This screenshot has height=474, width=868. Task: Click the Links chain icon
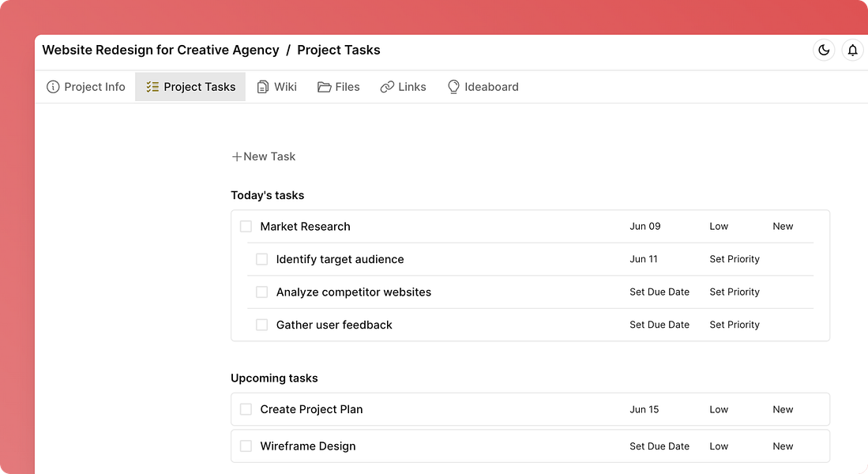click(x=387, y=87)
